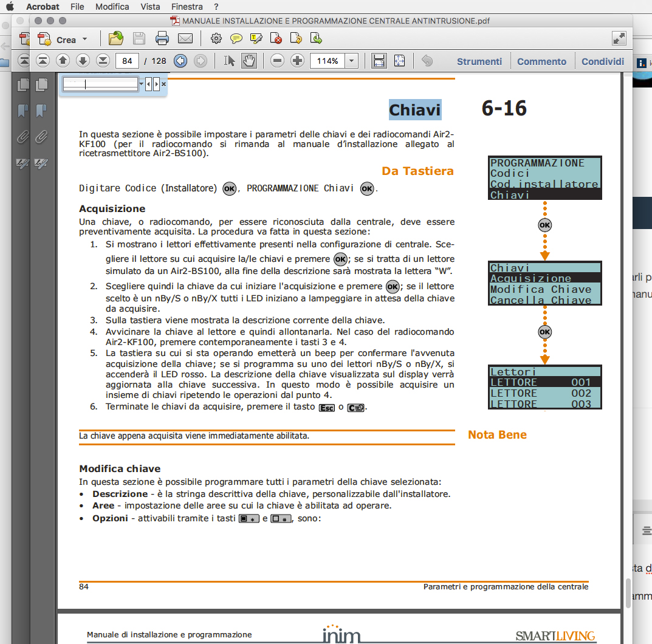The image size is (652, 644).
Task: Open the Acrobat menu
Action: (43, 7)
